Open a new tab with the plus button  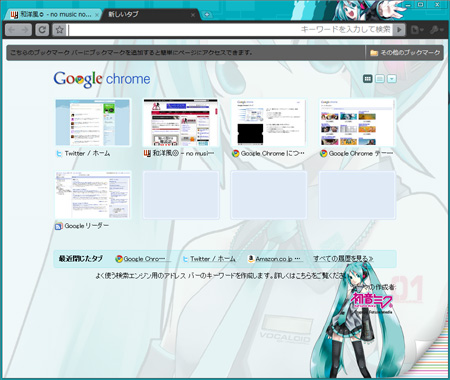pyautogui.click(x=207, y=14)
